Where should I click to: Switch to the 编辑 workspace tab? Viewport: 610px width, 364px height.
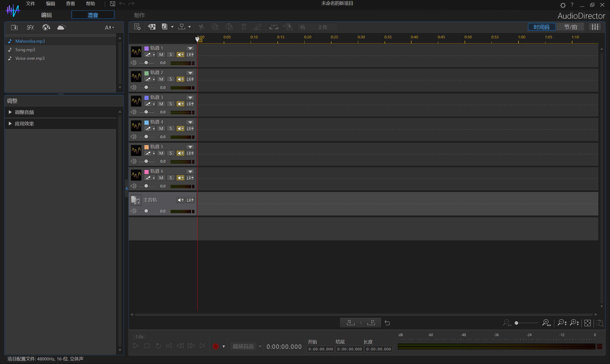(46, 15)
